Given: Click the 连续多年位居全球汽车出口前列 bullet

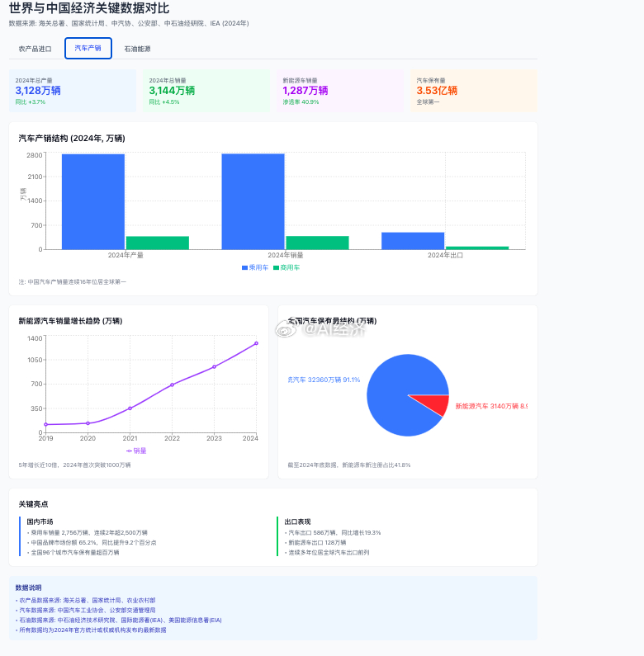Looking at the screenshot, I should click(x=327, y=553).
